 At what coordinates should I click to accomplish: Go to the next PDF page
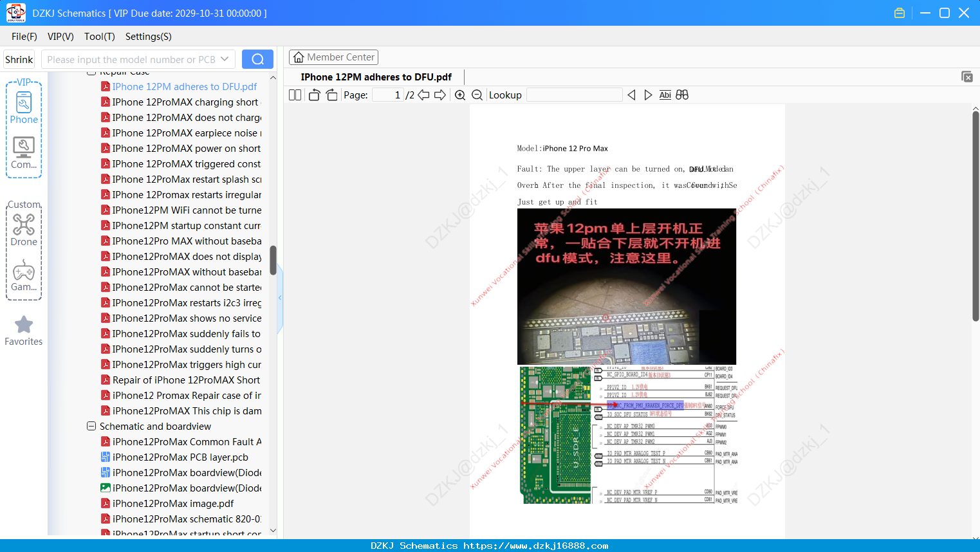(440, 95)
